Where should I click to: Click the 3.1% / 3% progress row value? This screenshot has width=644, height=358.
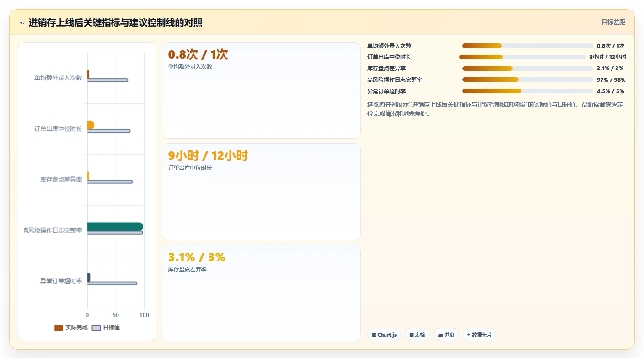[610, 69]
